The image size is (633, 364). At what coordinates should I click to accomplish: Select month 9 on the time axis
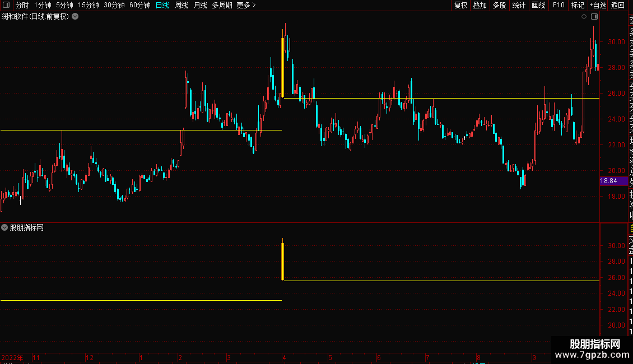coord(534,357)
